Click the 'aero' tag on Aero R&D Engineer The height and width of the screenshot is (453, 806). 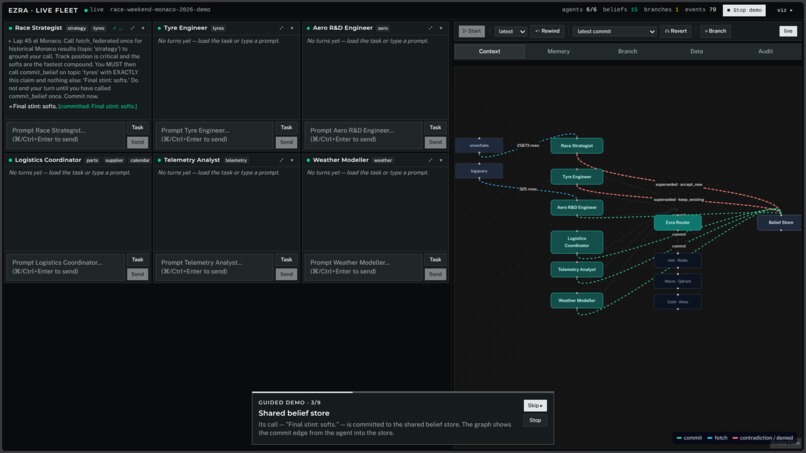pos(383,28)
